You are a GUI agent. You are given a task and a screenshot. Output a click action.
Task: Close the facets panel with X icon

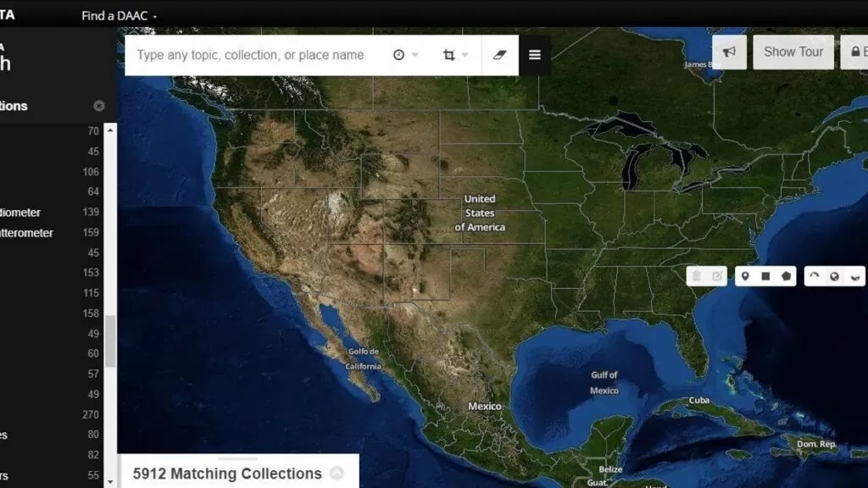[x=99, y=106]
